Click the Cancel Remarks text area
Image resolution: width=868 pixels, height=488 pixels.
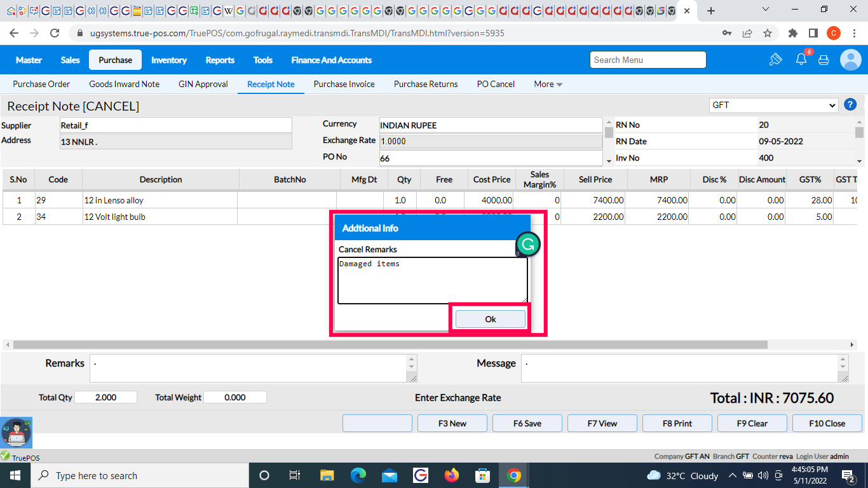[x=432, y=280]
